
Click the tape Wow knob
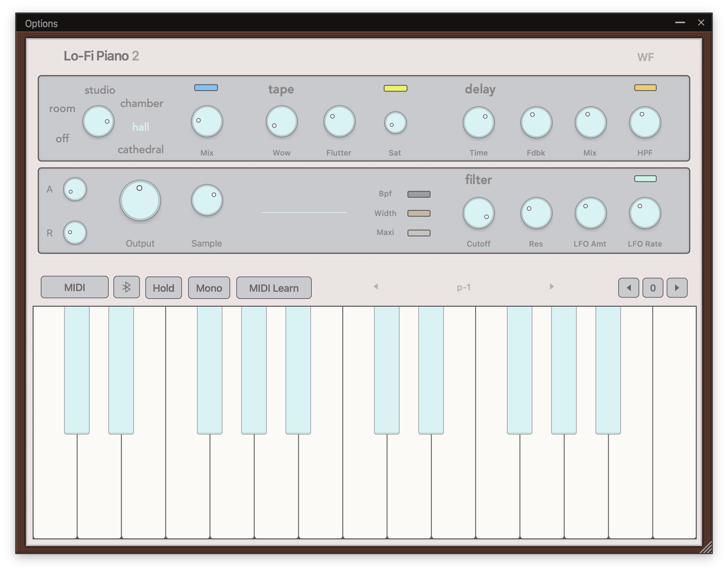[x=281, y=121]
